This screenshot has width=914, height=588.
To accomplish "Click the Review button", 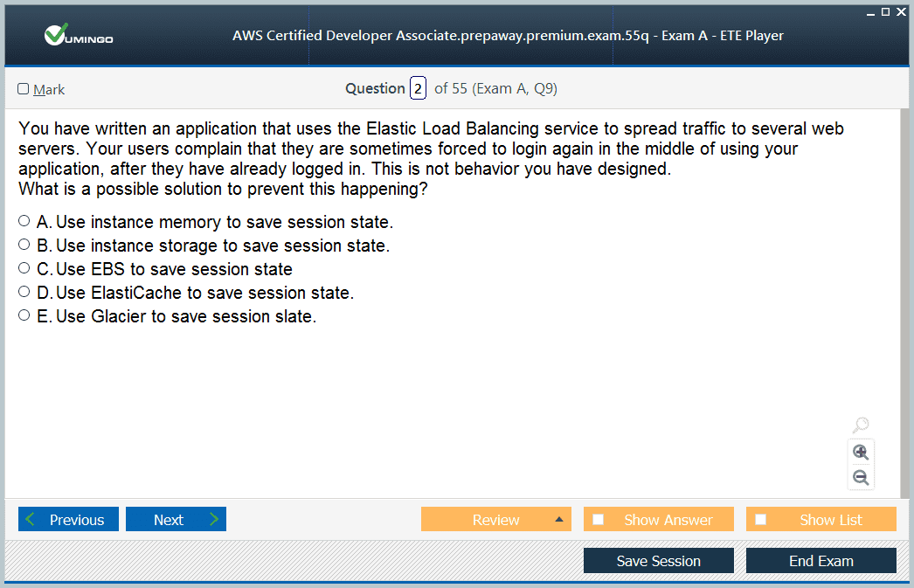I will (495, 520).
